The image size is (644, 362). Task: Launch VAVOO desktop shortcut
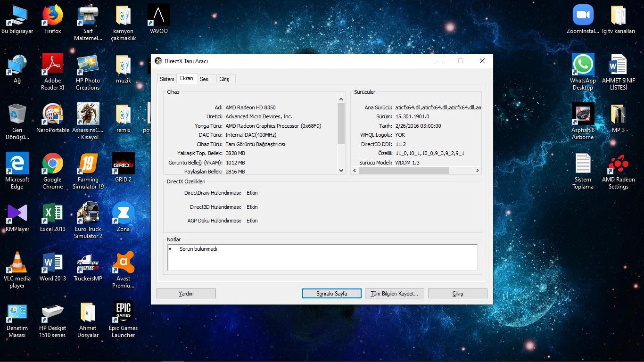pyautogui.click(x=159, y=20)
